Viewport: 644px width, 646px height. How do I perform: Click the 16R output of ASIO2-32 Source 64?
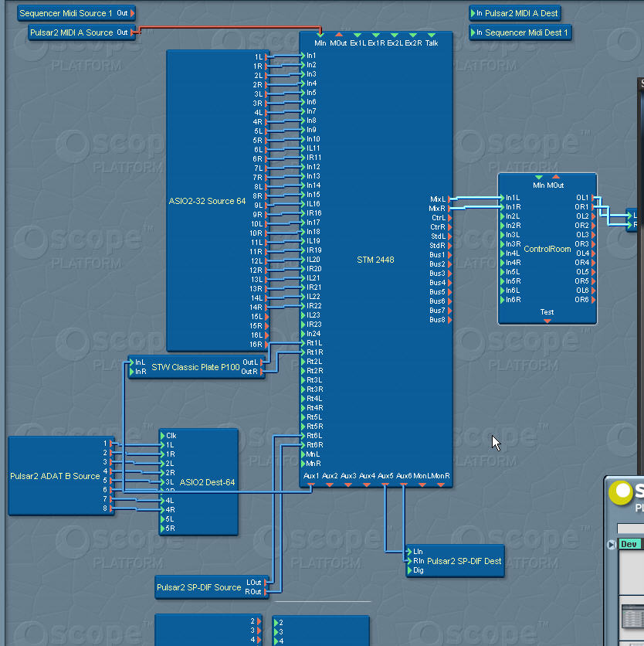tap(267, 345)
